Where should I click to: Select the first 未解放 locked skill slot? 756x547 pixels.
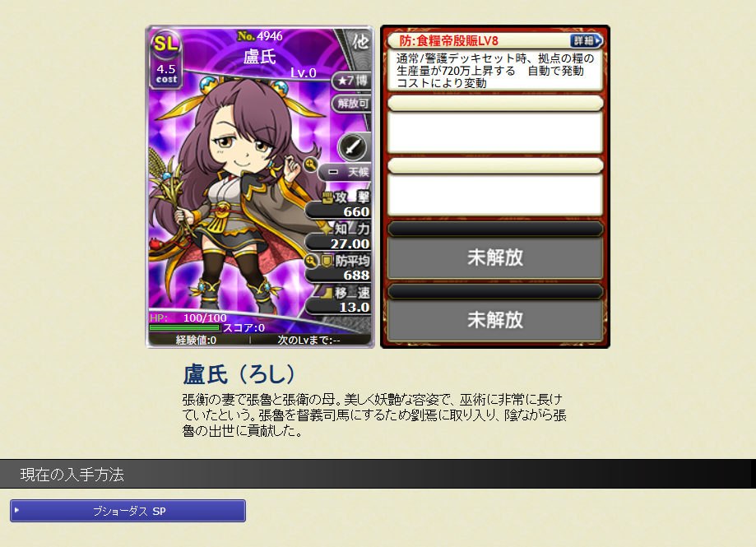[495, 257]
